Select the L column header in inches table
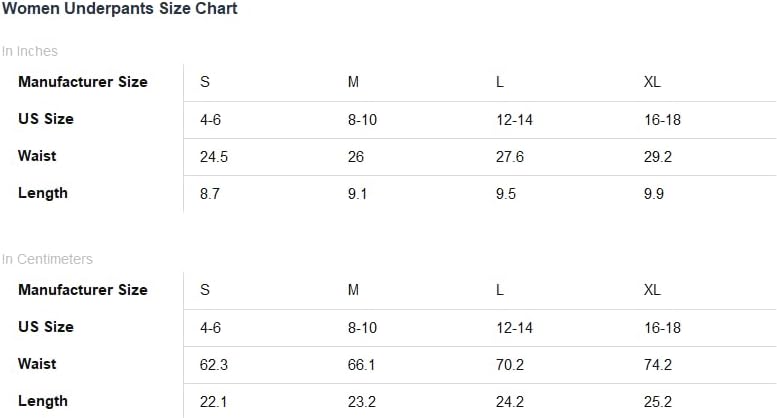The height and width of the screenshot is (418, 777). [500, 82]
